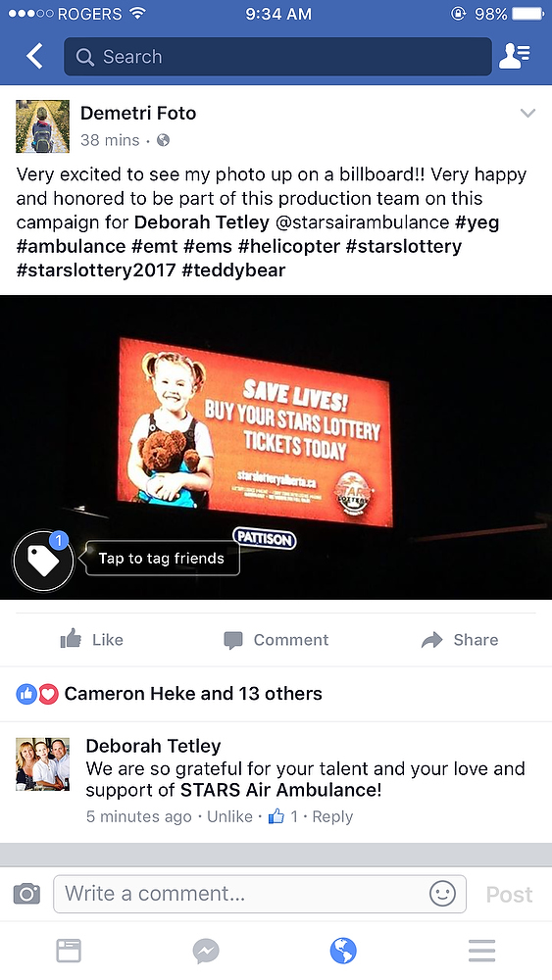
Task: Like the post
Action: (x=92, y=639)
